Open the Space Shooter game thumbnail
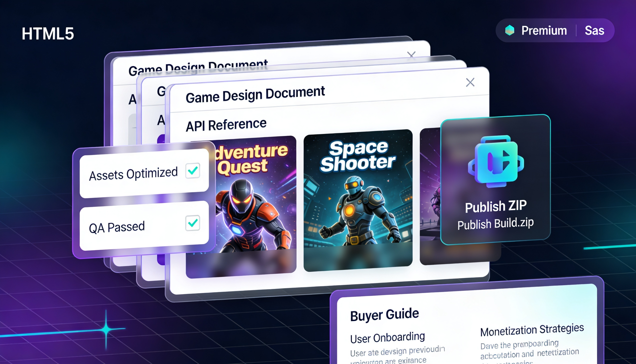Viewport: 636px width, 364px height. [358, 200]
